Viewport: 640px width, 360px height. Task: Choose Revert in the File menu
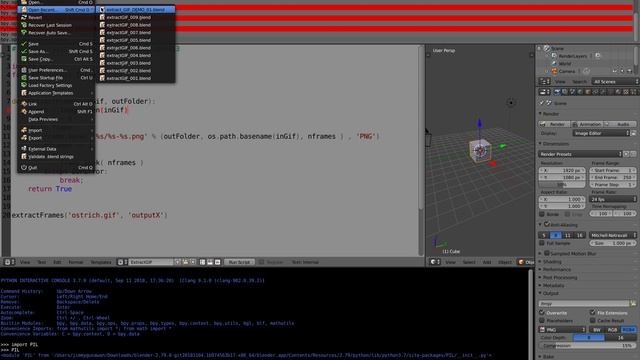[x=56, y=18]
